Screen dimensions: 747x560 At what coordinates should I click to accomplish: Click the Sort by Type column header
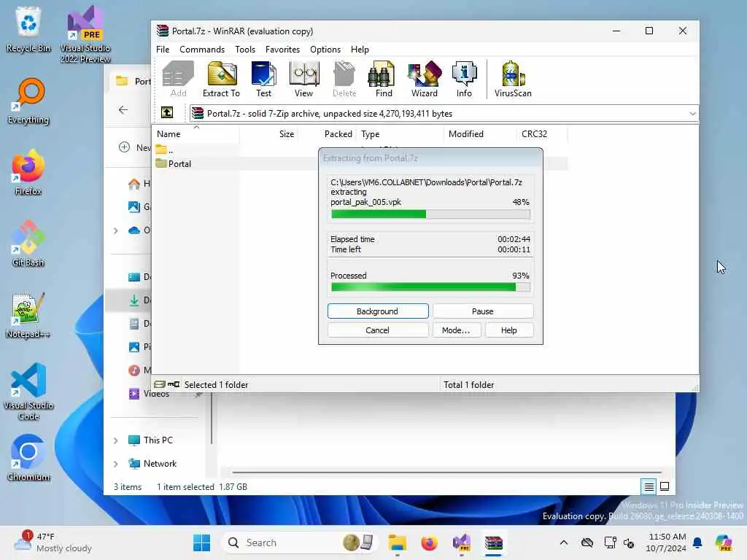tap(400, 134)
